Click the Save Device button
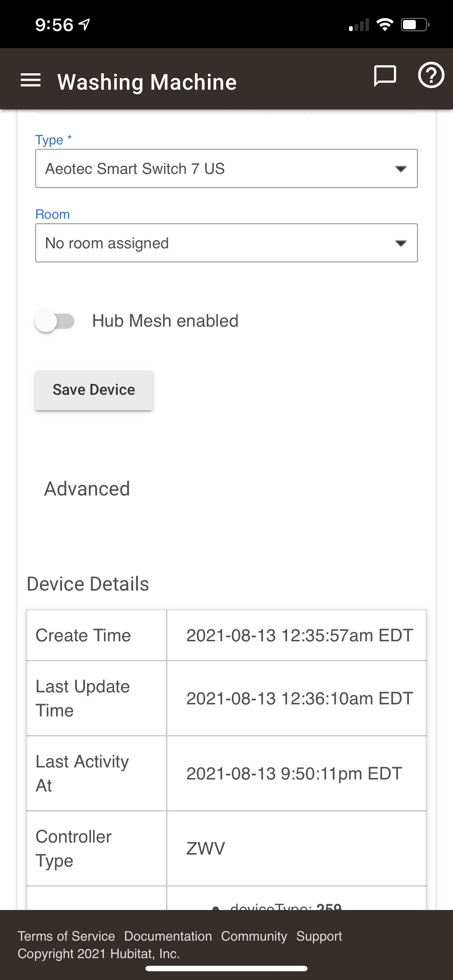This screenshot has height=980, width=453. (94, 390)
